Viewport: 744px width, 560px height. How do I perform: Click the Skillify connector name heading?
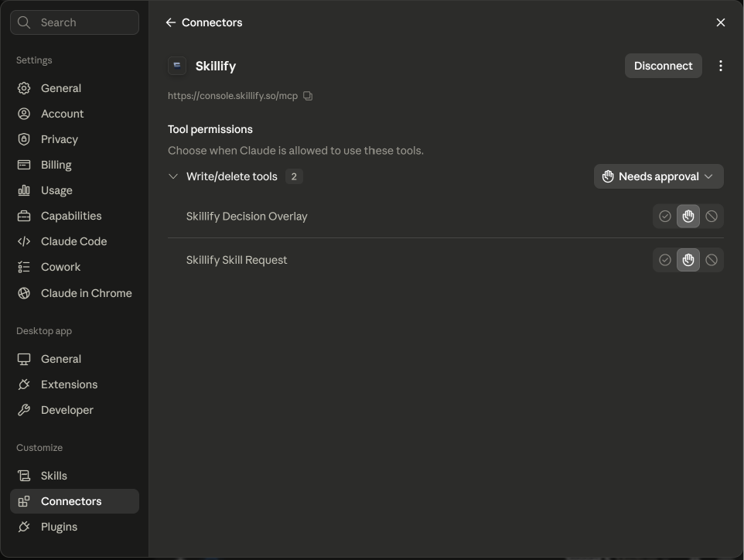(x=216, y=66)
